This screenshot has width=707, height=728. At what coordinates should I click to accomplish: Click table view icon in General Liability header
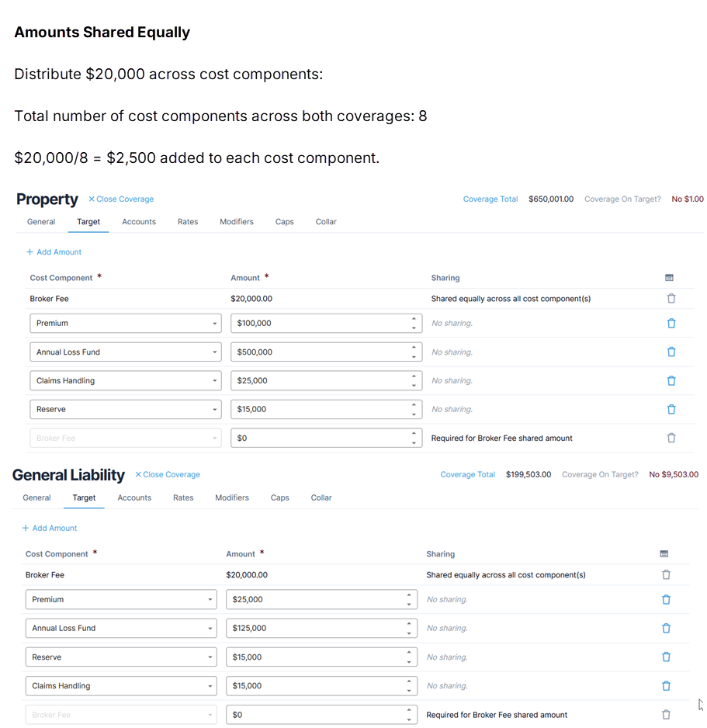(664, 554)
